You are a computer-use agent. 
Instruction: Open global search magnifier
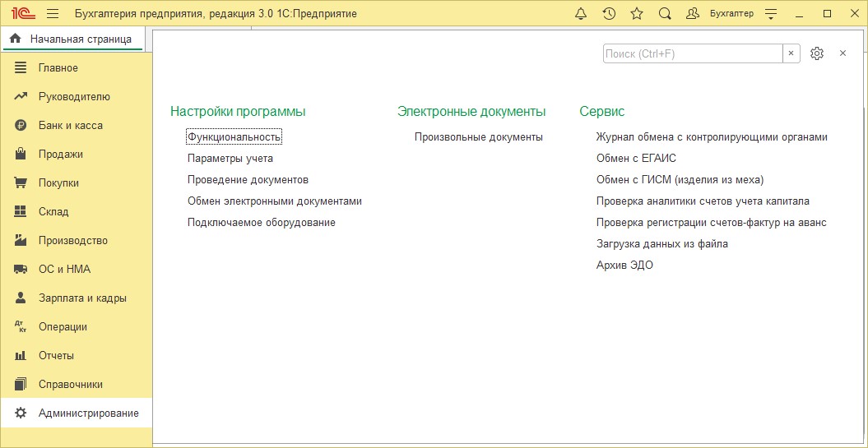(665, 14)
